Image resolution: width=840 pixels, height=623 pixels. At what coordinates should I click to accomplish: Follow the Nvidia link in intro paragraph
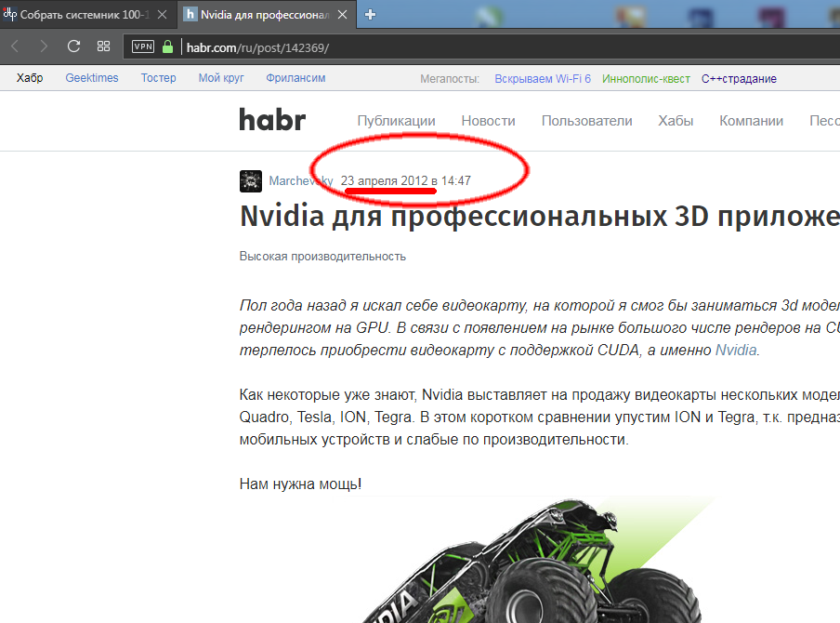point(736,351)
